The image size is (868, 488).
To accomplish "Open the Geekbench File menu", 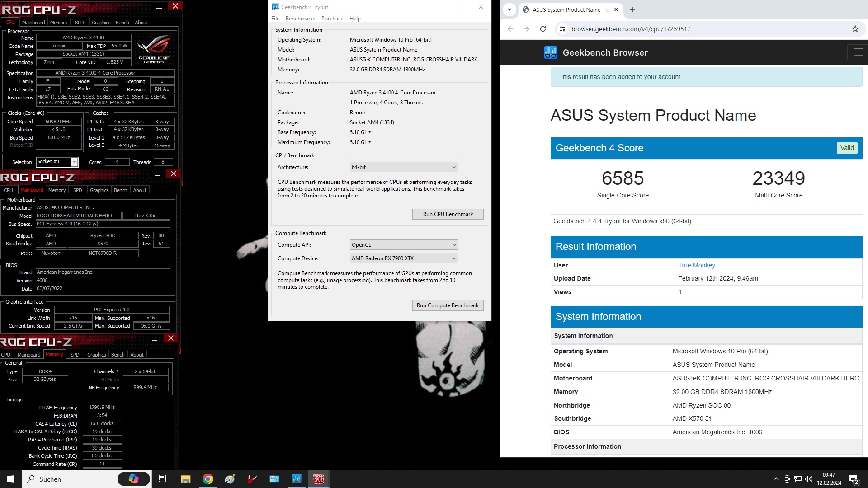I will point(275,19).
